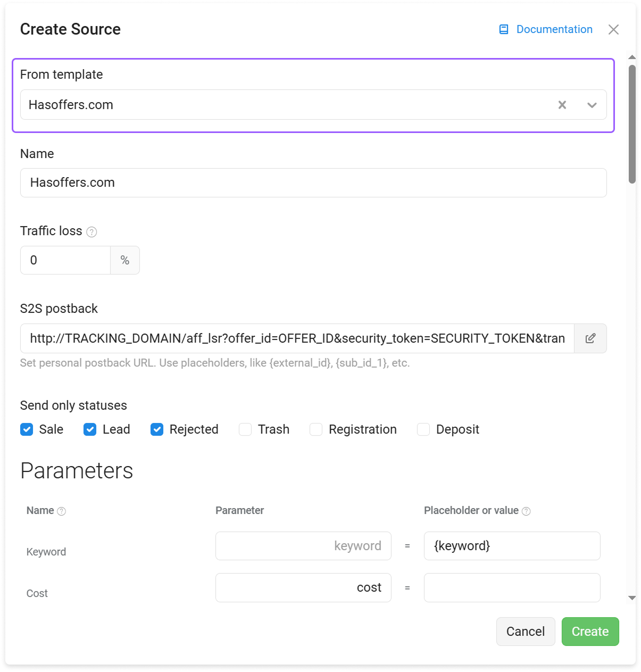Viewport: 641px width, 672px height.
Task: Clear the Hasoffers.com template selection
Action: point(562,105)
